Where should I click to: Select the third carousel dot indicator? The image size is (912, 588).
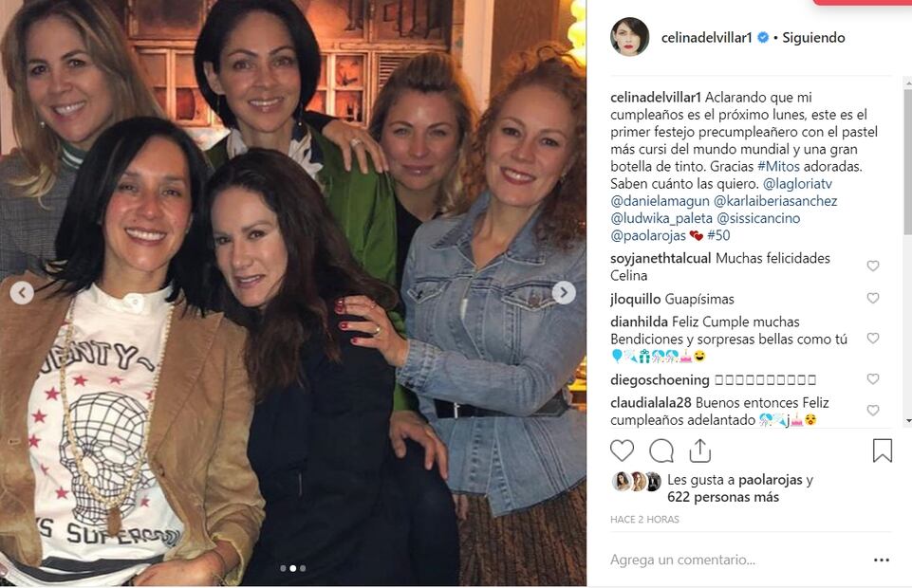pos(303,568)
